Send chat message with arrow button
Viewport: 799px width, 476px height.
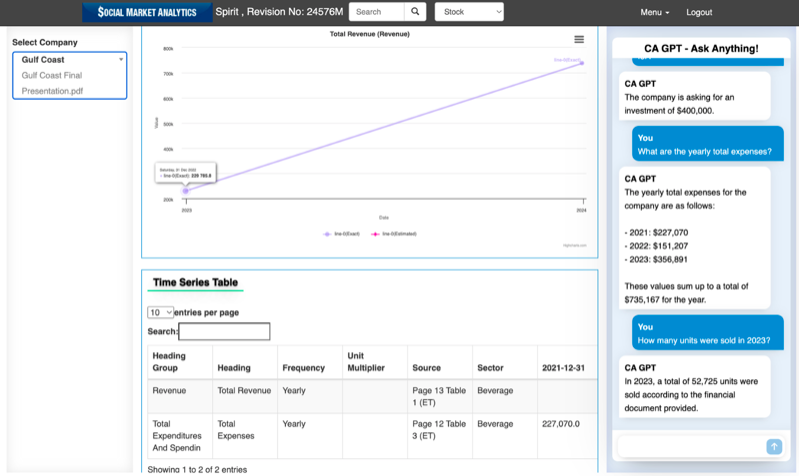(x=773, y=447)
